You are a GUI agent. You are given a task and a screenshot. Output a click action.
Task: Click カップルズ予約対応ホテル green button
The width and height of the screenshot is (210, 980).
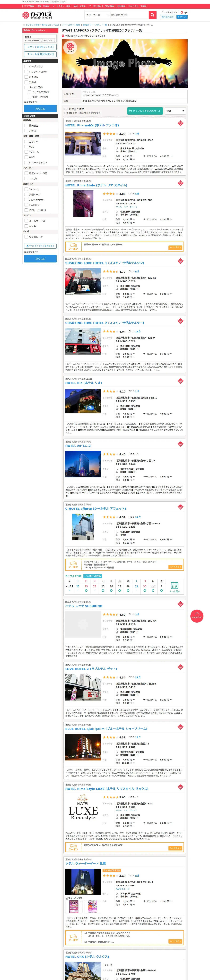tap(145, 111)
